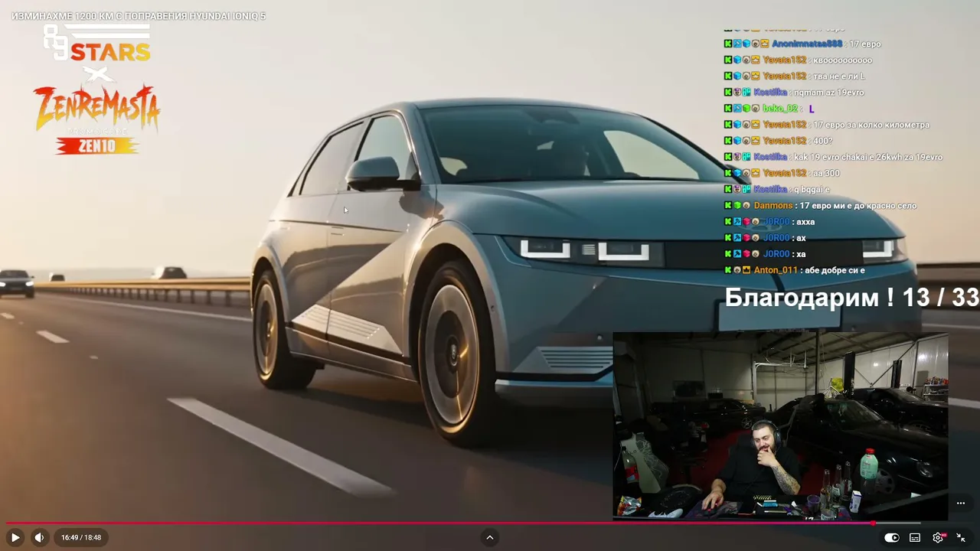
Task: Exit fullscreen with the collapse arrows icon
Action: (x=961, y=537)
